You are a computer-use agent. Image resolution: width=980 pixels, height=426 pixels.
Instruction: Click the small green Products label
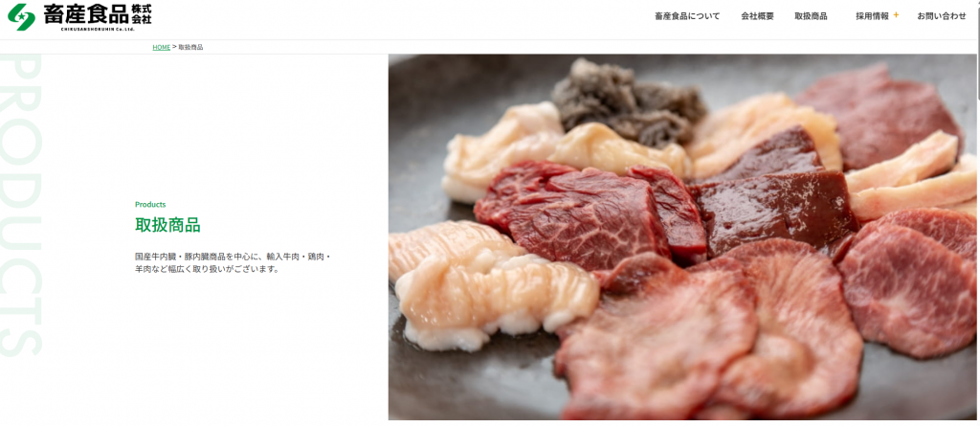150,205
